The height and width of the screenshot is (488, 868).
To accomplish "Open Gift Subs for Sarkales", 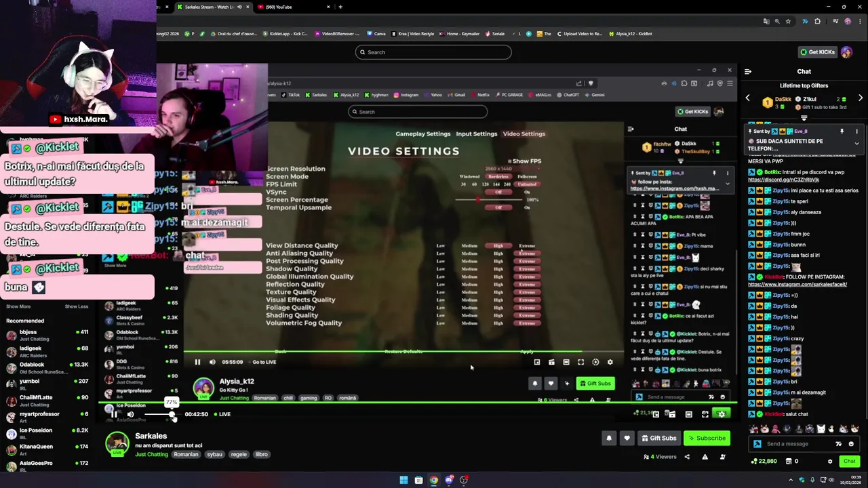I will click(x=658, y=438).
